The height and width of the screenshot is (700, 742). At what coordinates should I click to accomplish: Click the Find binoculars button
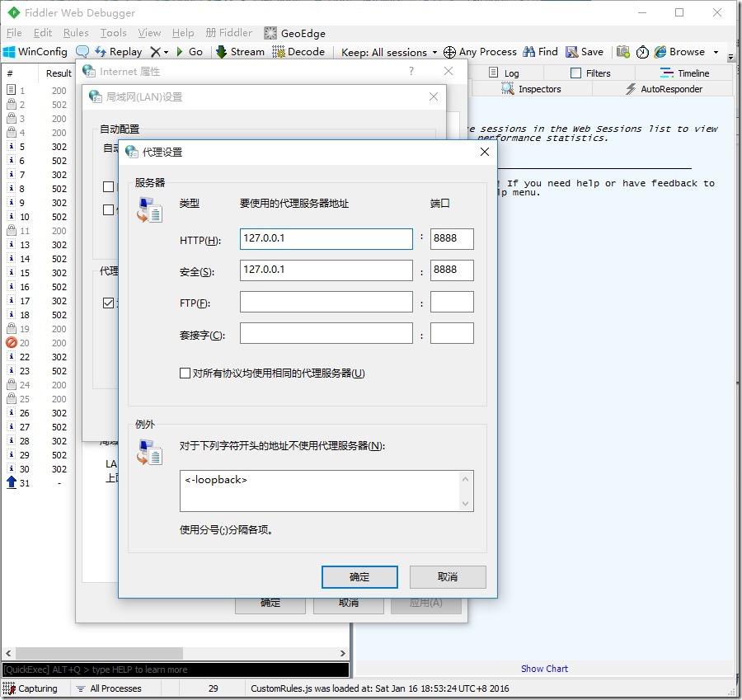tap(540, 52)
